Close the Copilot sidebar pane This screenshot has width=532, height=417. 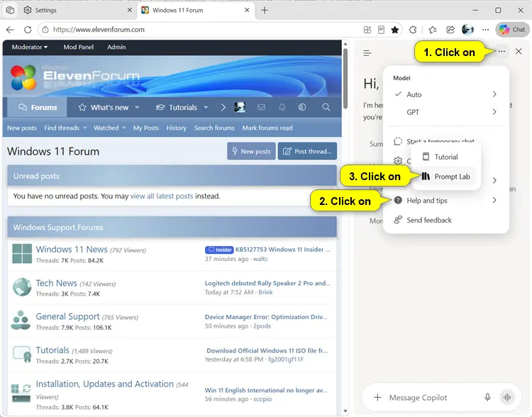(519, 52)
